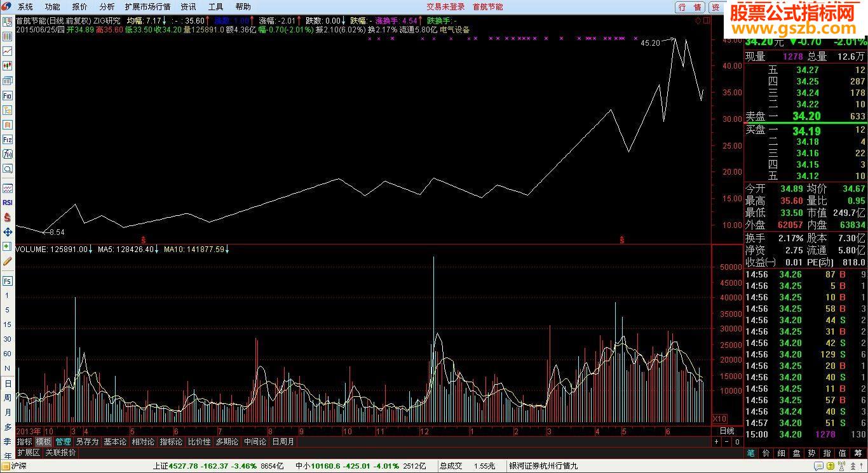Click the F10 company info icon
Viewport: 868px width, 473px height.
8,95
